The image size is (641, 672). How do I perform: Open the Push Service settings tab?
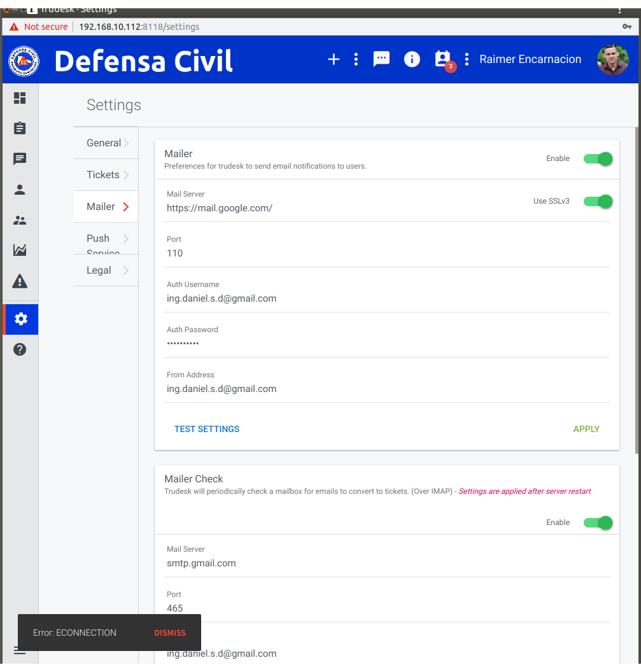[x=106, y=239]
